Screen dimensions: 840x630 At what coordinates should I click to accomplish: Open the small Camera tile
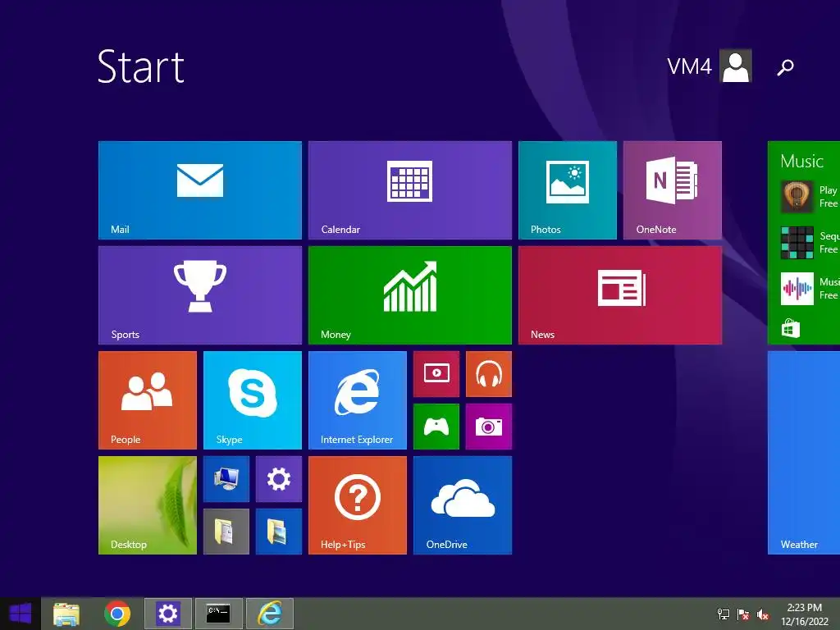point(489,427)
